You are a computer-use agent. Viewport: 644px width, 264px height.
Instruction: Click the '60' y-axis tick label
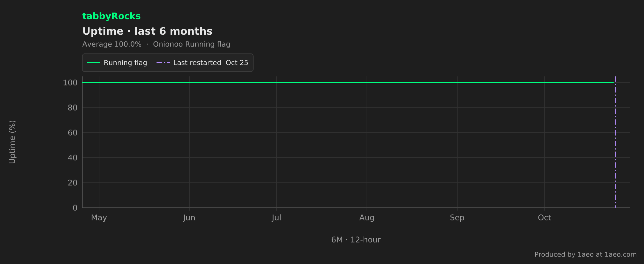pyautogui.click(x=72, y=133)
